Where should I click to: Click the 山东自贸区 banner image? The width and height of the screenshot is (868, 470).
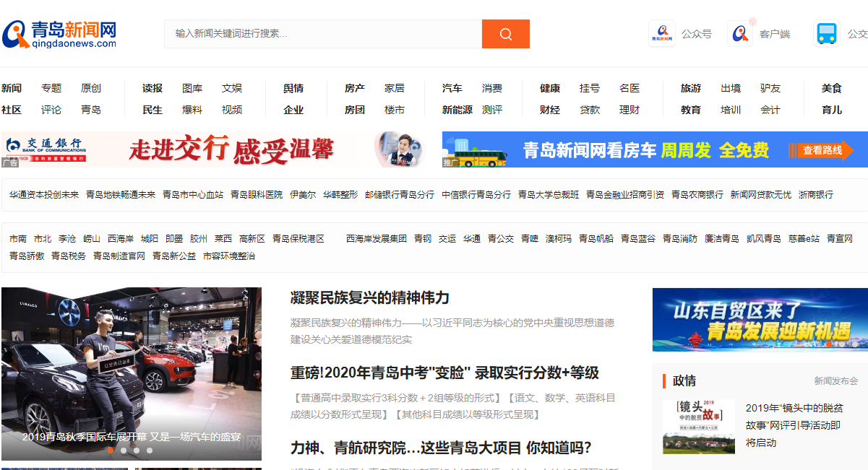[x=760, y=320]
